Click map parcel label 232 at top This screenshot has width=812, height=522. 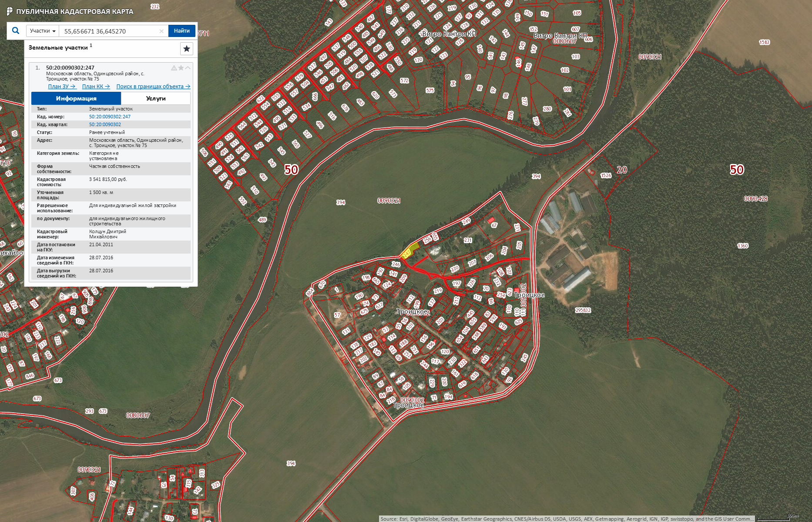pos(155,7)
